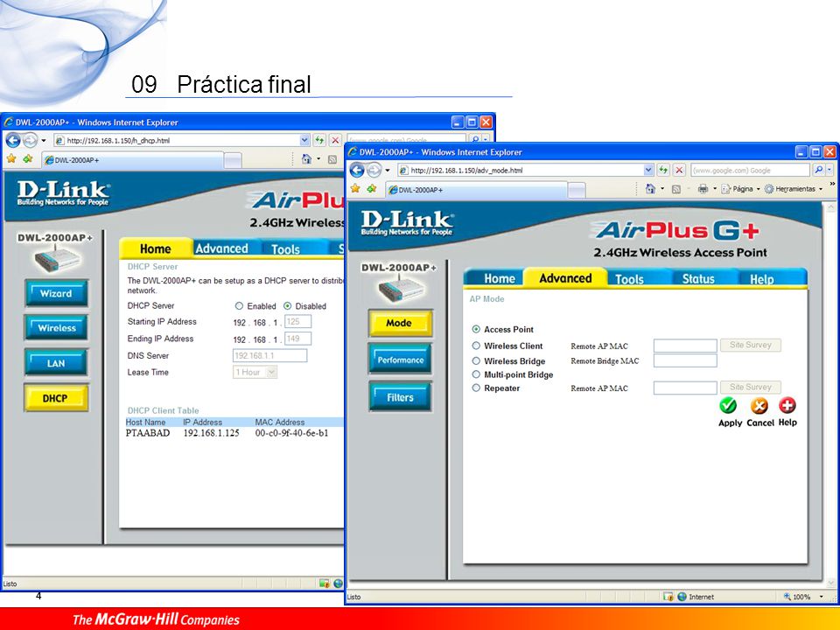The width and height of the screenshot is (840, 630).
Task: Click the RSS feeds icon in the h_dhcp window
Action: click(x=332, y=159)
